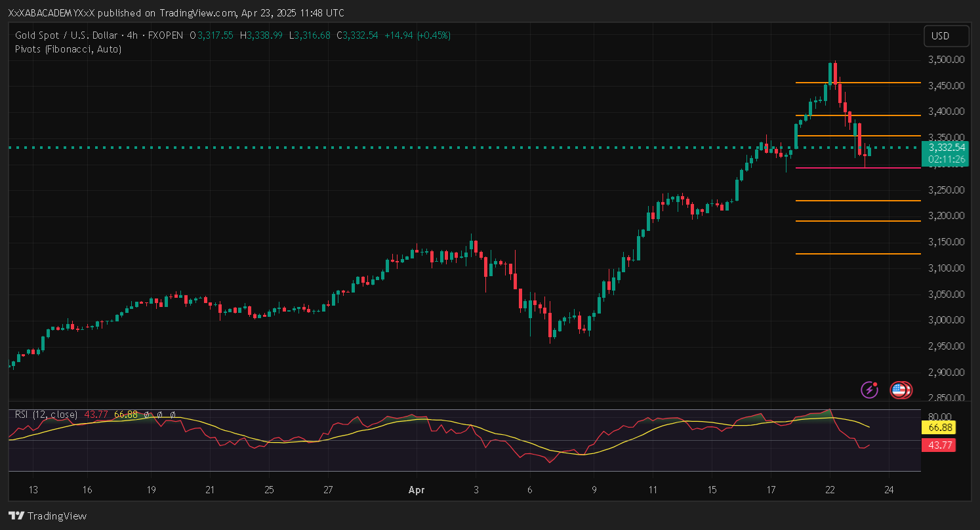Viewport: 980px width, 530px height.
Task: Click the red RSI value tag 43.77
Action: [x=938, y=445]
